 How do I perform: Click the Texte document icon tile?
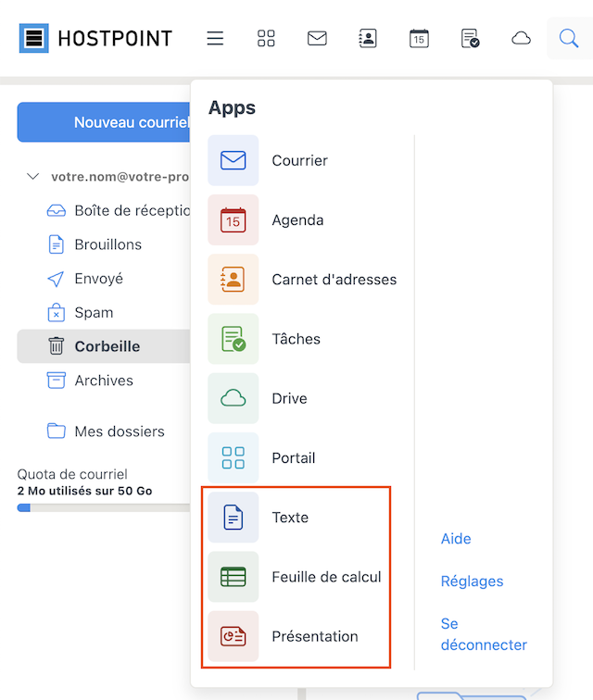pos(233,518)
